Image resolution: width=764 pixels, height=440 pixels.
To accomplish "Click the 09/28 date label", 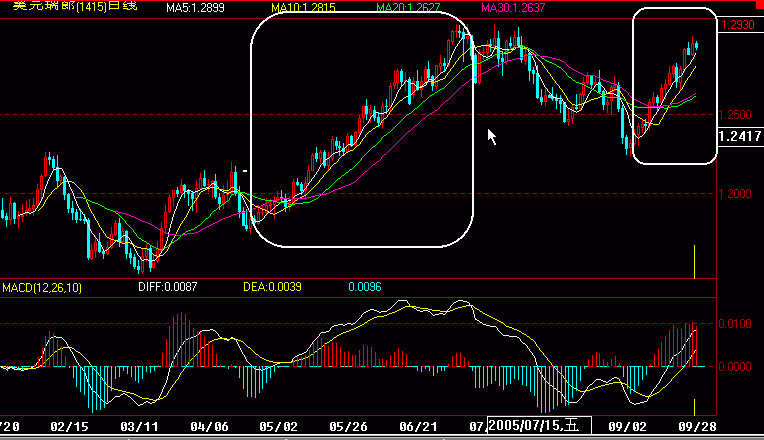I will pyautogui.click(x=698, y=427).
